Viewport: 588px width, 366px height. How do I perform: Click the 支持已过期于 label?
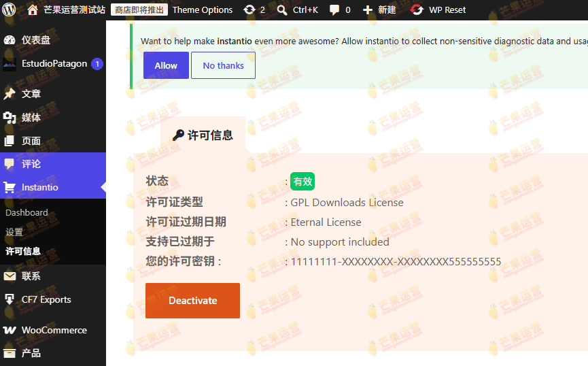[x=180, y=241]
